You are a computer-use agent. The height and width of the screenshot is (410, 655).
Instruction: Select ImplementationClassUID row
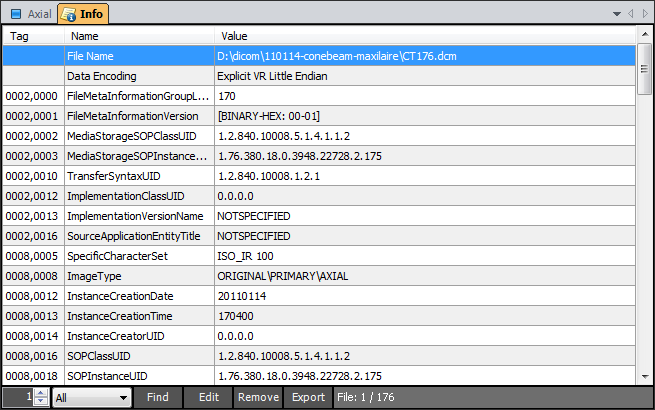(319, 196)
